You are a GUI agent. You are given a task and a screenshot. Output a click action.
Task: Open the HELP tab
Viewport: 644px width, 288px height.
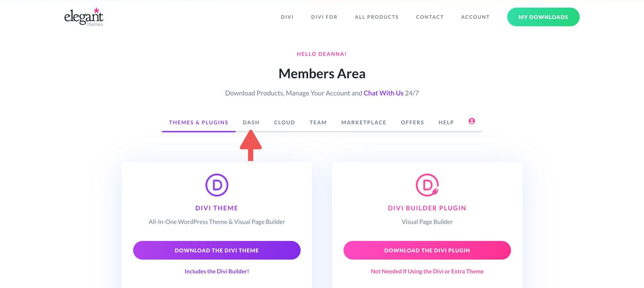tap(446, 122)
